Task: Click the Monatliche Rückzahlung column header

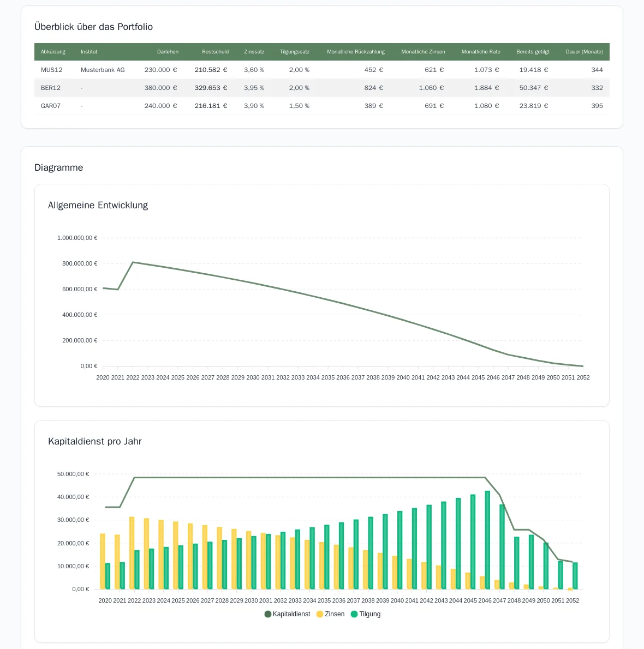Action: [x=356, y=52]
